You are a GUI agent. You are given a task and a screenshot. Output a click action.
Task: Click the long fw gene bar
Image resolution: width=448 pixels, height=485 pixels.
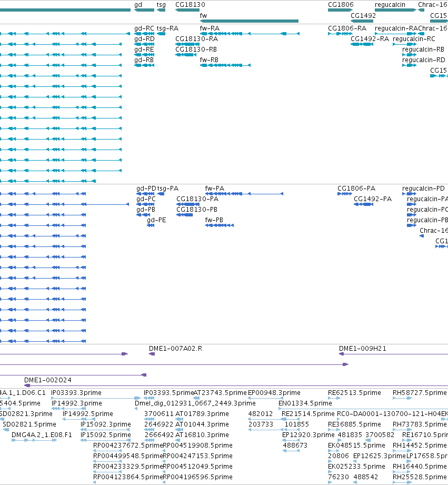pos(249,21)
